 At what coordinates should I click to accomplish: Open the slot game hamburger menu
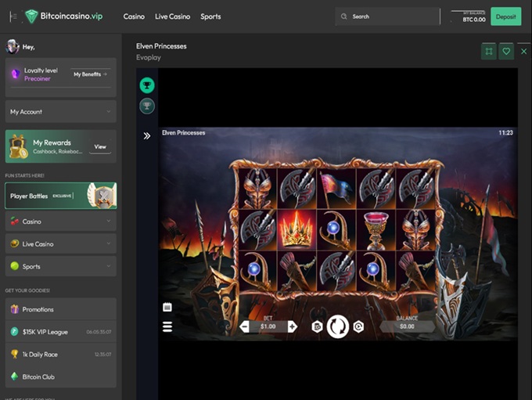click(x=167, y=327)
